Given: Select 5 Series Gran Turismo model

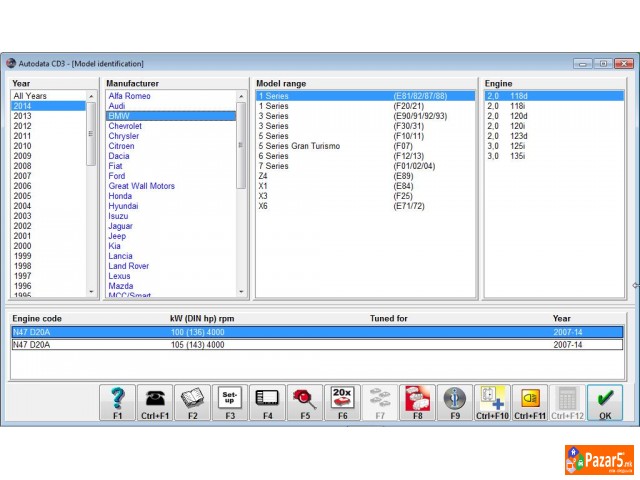Looking at the screenshot, I should pyautogui.click(x=365, y=146).
